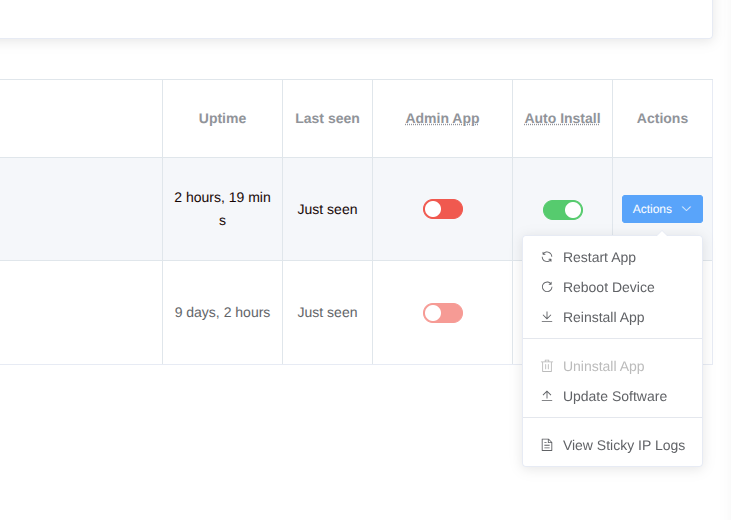Click the Uptime column header
This screenshot has height=520, width=731.
click(222, 118)
